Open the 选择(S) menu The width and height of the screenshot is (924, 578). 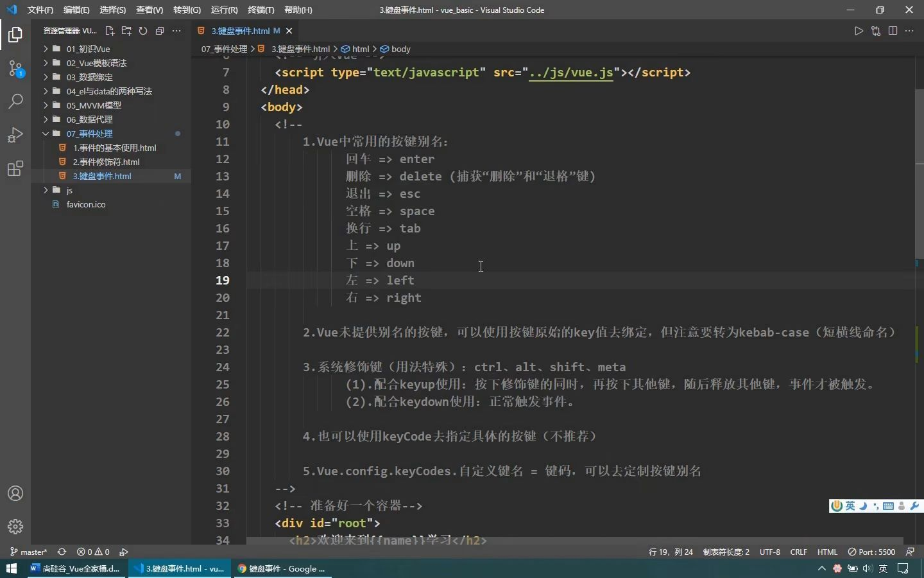[113, 10]
